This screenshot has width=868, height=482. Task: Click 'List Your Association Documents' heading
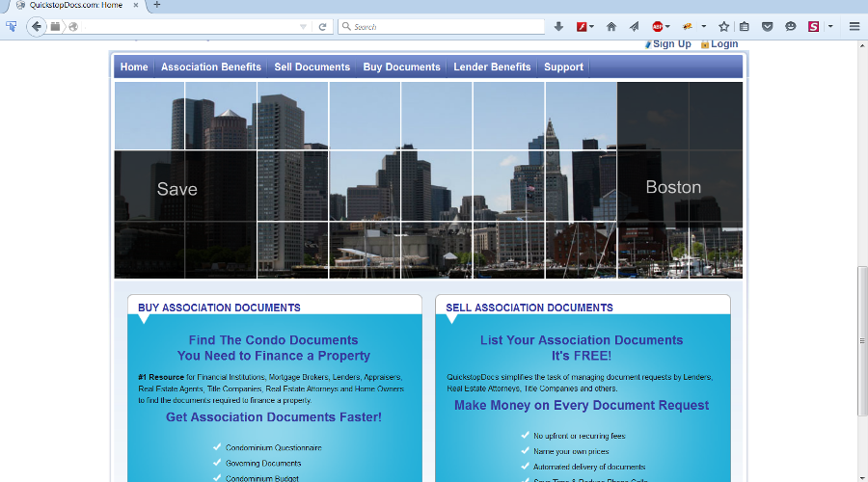tap(582, 340)
